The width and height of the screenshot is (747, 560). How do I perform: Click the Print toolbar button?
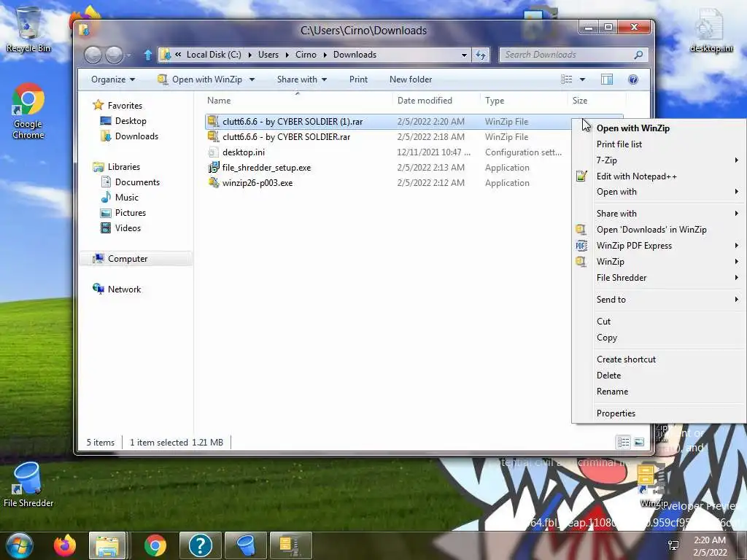pos(358,79)
